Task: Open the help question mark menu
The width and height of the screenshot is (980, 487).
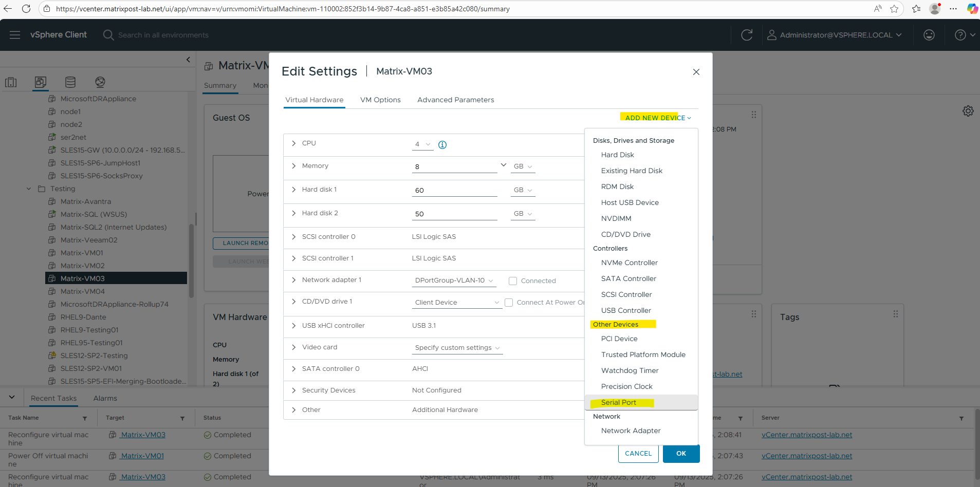Action: (x=965, y=35)
